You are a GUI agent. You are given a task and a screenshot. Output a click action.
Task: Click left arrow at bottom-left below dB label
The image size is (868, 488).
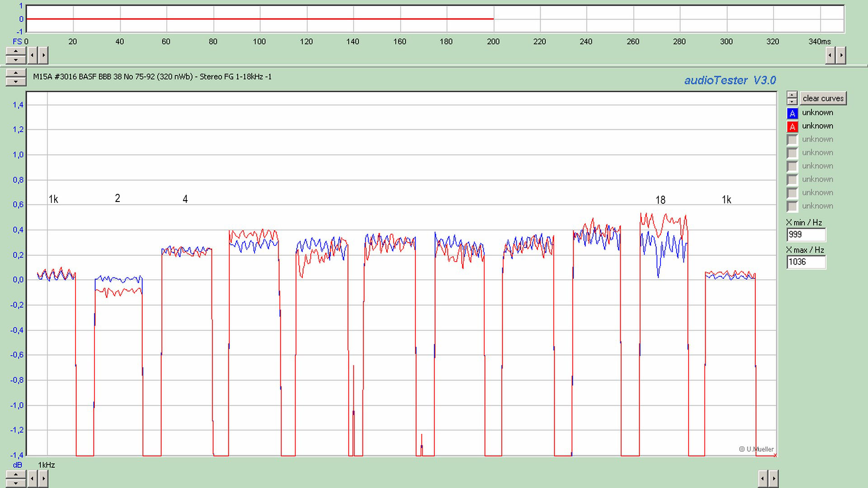[x=33, y=478]
